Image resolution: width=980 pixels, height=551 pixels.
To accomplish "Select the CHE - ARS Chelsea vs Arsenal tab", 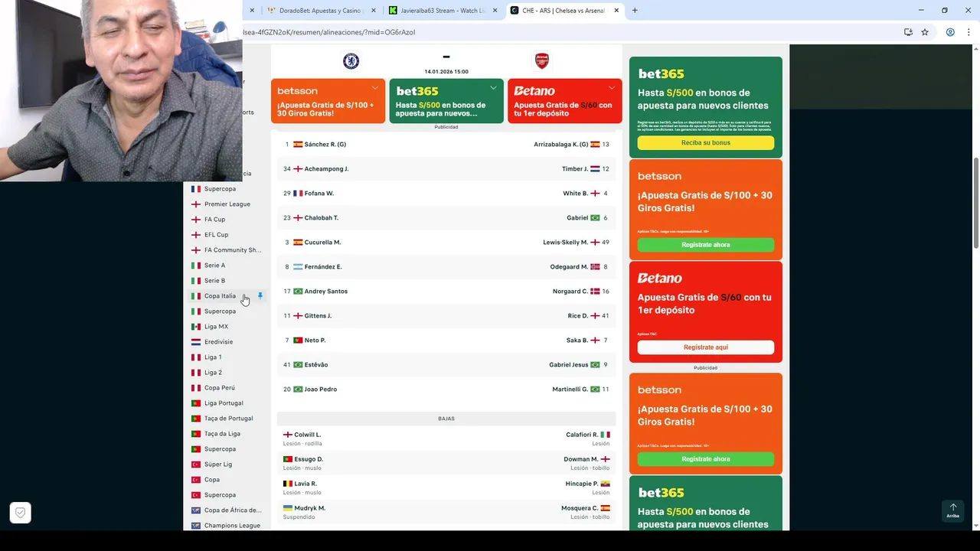I will click(563, 11).
